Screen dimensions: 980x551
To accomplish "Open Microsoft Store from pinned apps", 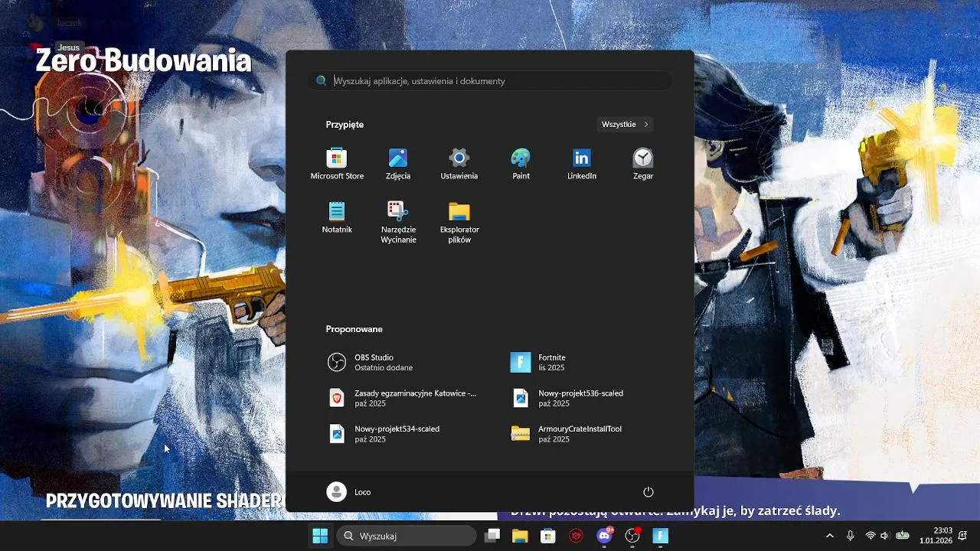I will tap(337, 165).
